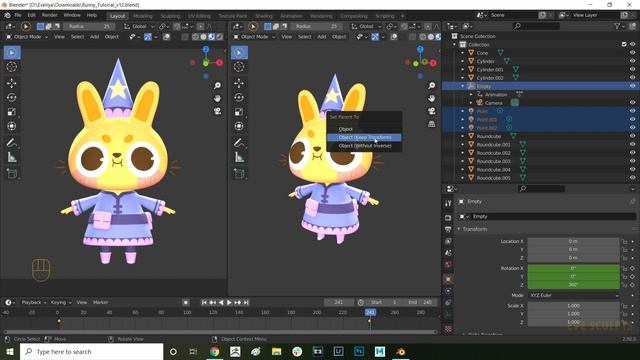640x360 pixels.
Task: Jump to the timeline's last frame
Action: [x=246, y=302]
